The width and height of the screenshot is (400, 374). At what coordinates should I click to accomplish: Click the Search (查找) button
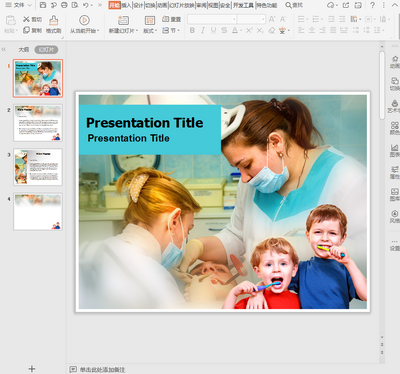(x=294, y=5)
